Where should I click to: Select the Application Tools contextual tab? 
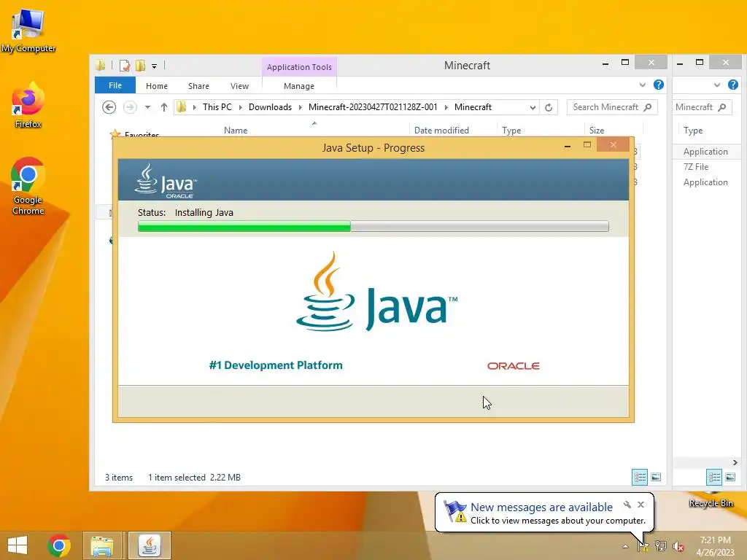click(299, 67)
